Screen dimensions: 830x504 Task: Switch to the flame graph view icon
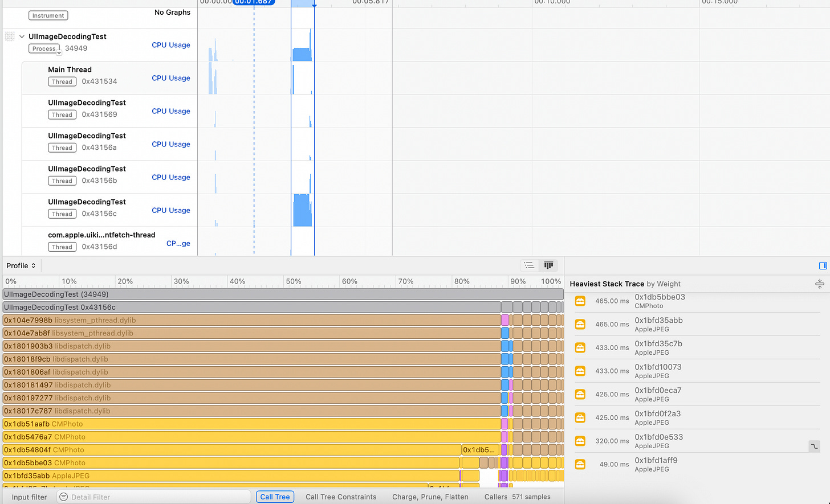[548, 265]
